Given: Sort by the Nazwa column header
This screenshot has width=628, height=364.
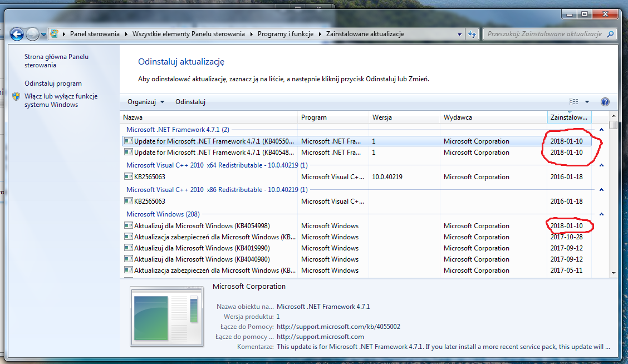Looking at the screenshot, I should 209,117.
